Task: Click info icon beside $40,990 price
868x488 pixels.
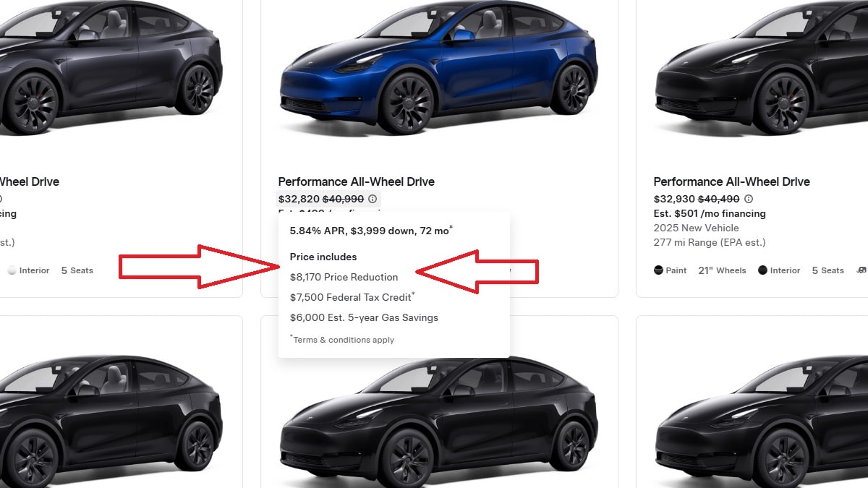Action: [373, 199]
